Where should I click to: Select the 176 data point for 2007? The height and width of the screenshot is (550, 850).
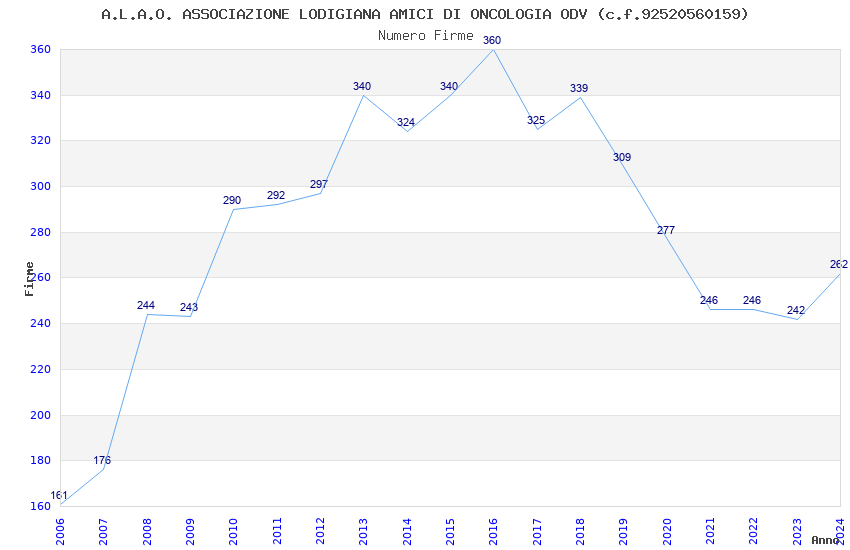pos(102,460)
